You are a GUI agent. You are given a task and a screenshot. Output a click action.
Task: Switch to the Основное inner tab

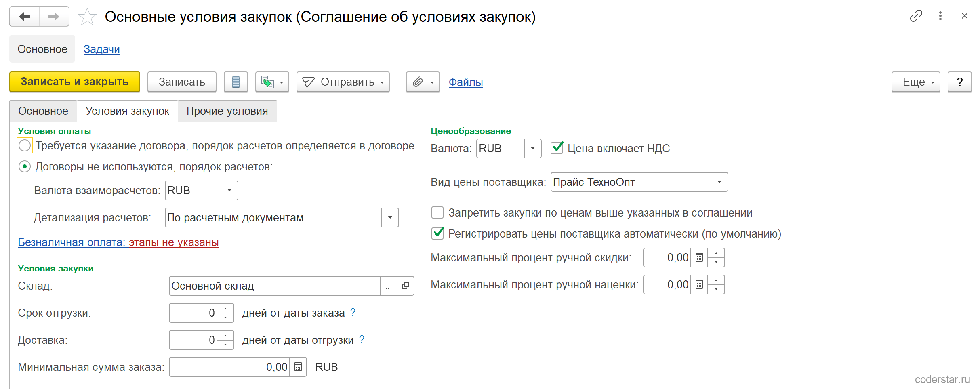click(43, 111)
